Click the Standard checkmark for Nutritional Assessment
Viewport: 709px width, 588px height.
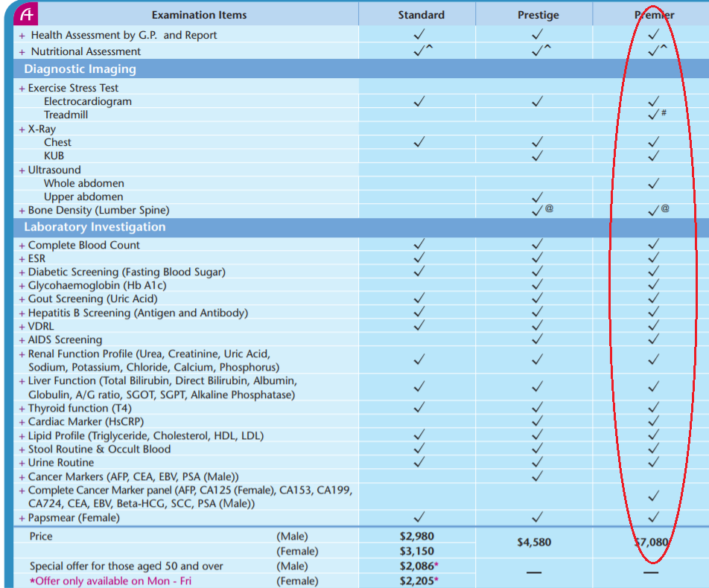(419, 51)
